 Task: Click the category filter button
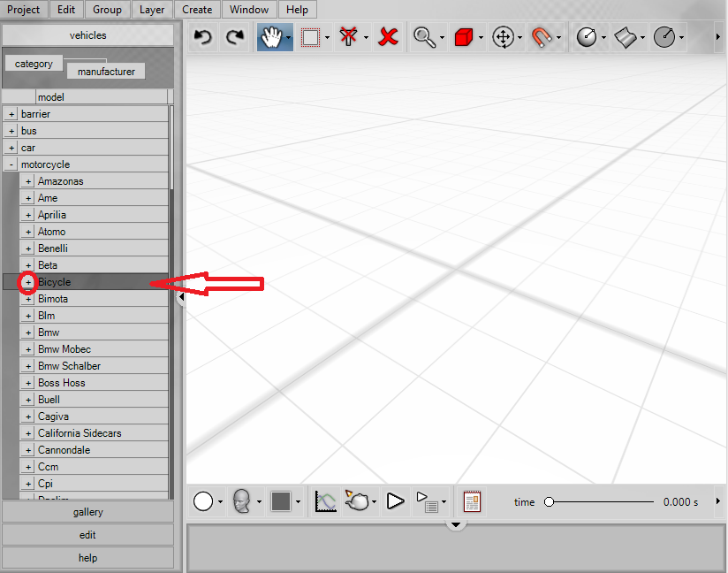pyautogui.click(x=34, y=64)
